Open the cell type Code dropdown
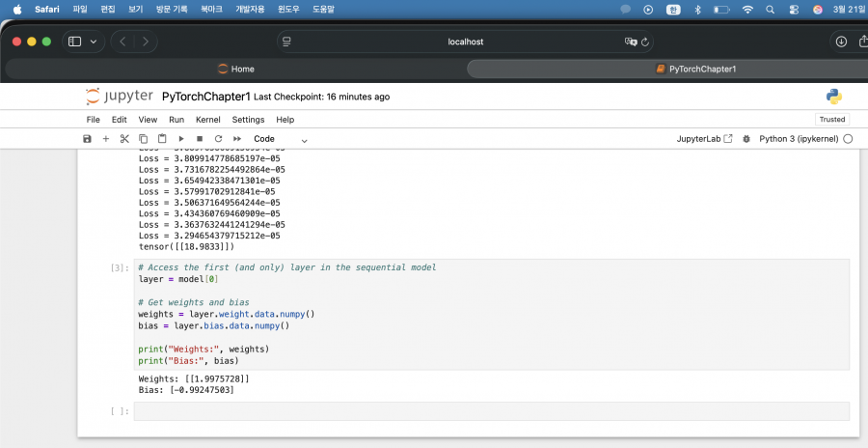 [x=280, y=139]
